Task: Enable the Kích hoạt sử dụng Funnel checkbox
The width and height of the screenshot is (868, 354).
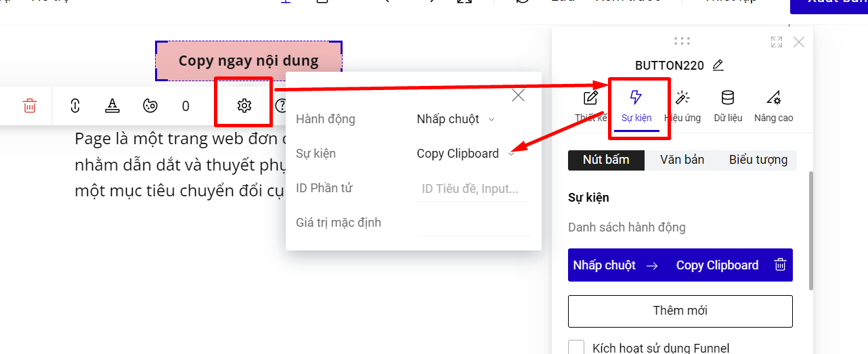Action: pos(576,348)
